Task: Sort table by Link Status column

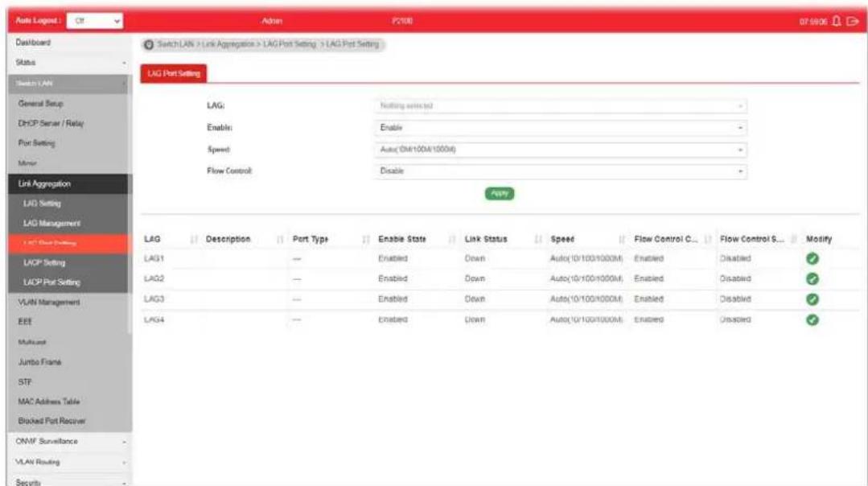Action: click(538, 239)
